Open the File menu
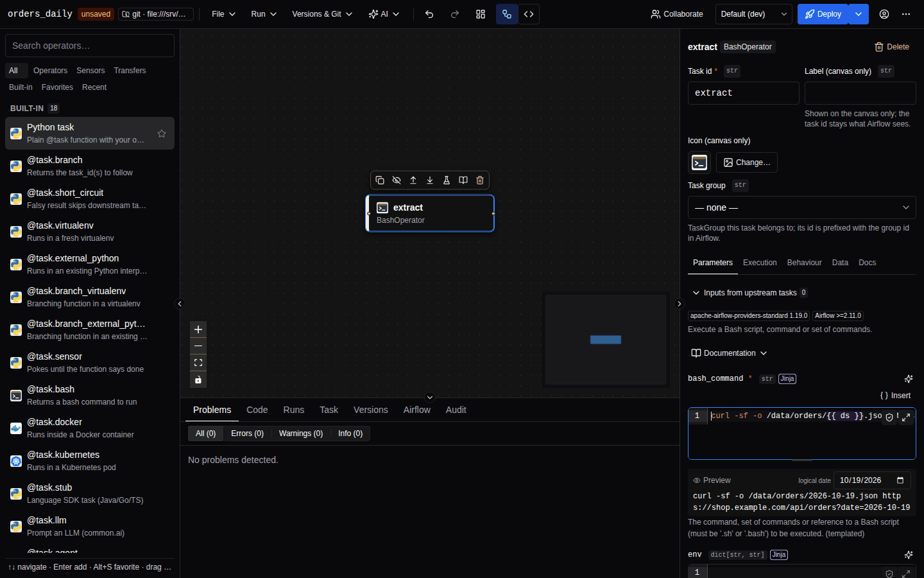924x578 pixels. coord(224,14)
